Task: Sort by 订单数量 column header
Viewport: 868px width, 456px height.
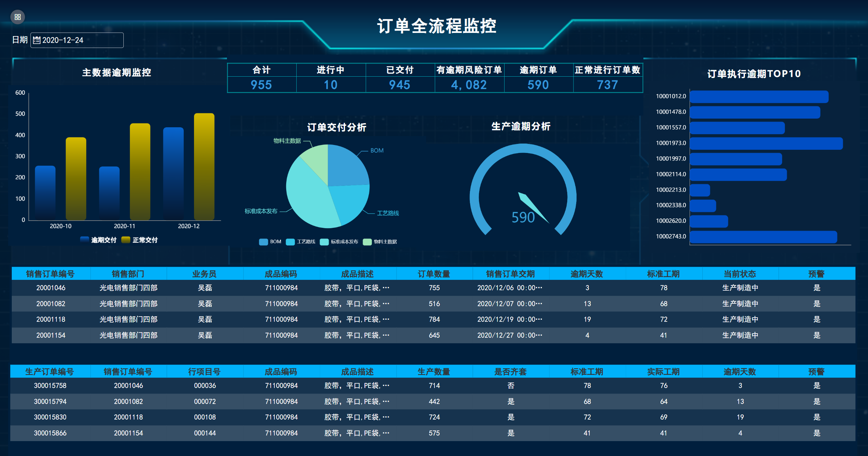Action: 434,274
